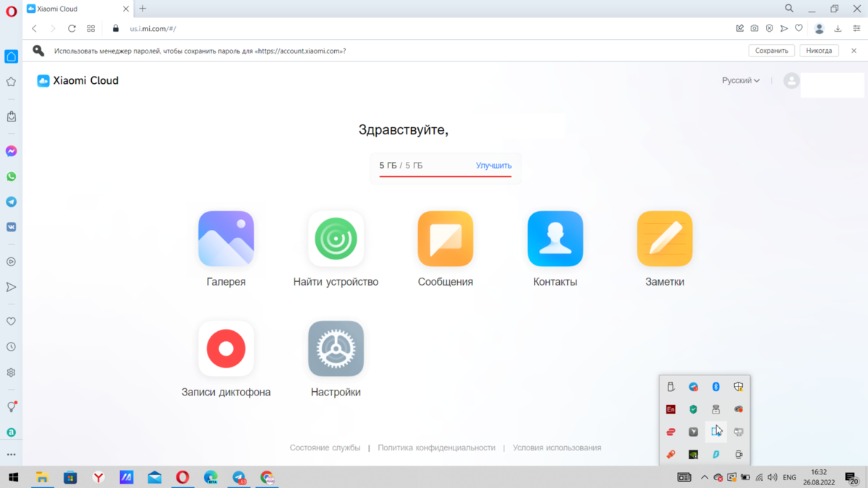The image size is (868, 488).
Task: Open sidebar bookmarks heart icon
Action: coord(11,321)
